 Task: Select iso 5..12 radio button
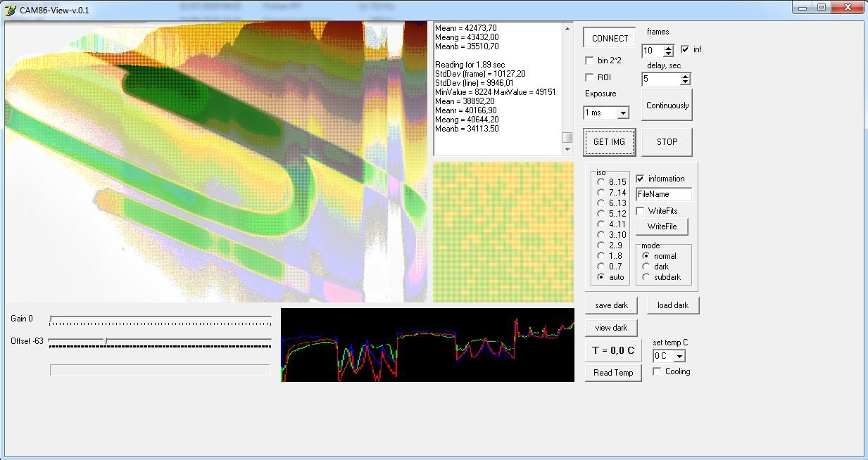(600, 214)
